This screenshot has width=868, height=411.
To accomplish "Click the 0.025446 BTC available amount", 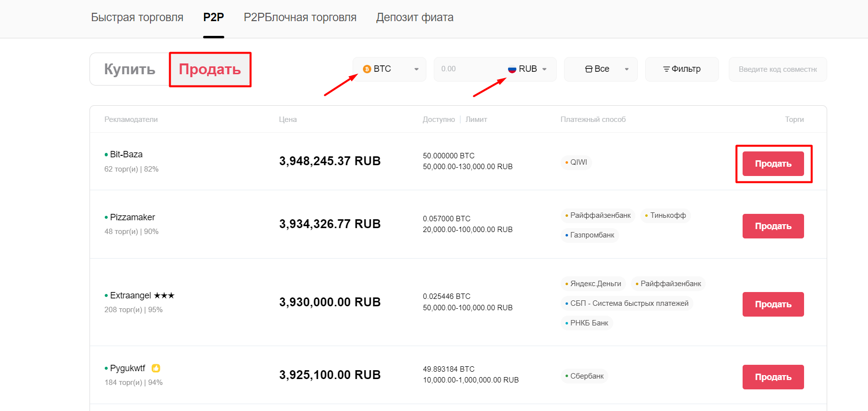I will [447, 296].
